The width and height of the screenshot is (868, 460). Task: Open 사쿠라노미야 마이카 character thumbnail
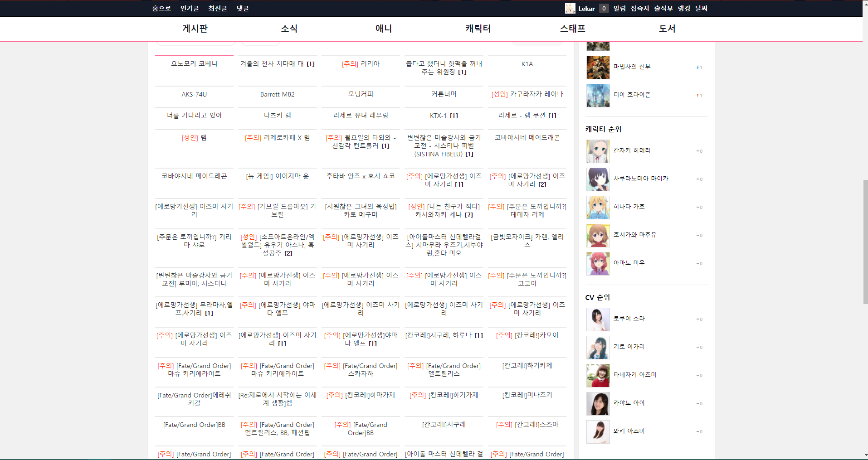(x=598, y=179)
